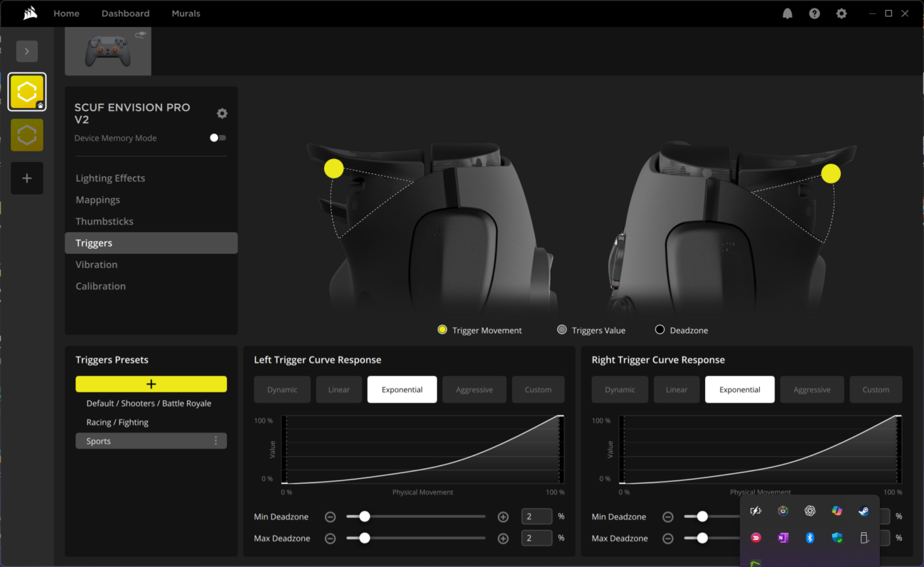
Task: Increase left trigger Max Deadzone with plus
Action: [x=503, y=539]
